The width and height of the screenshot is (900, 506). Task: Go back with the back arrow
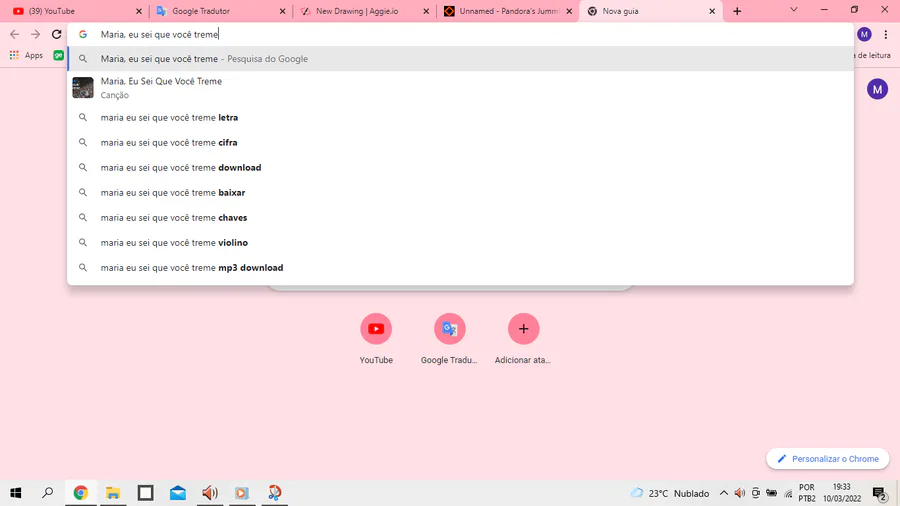(x=14, y=34)
